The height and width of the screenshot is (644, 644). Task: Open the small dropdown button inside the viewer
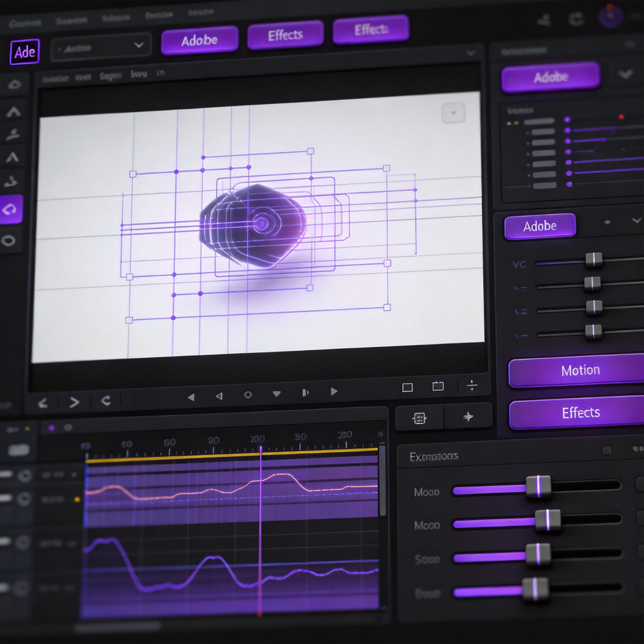tap(453, 113)
